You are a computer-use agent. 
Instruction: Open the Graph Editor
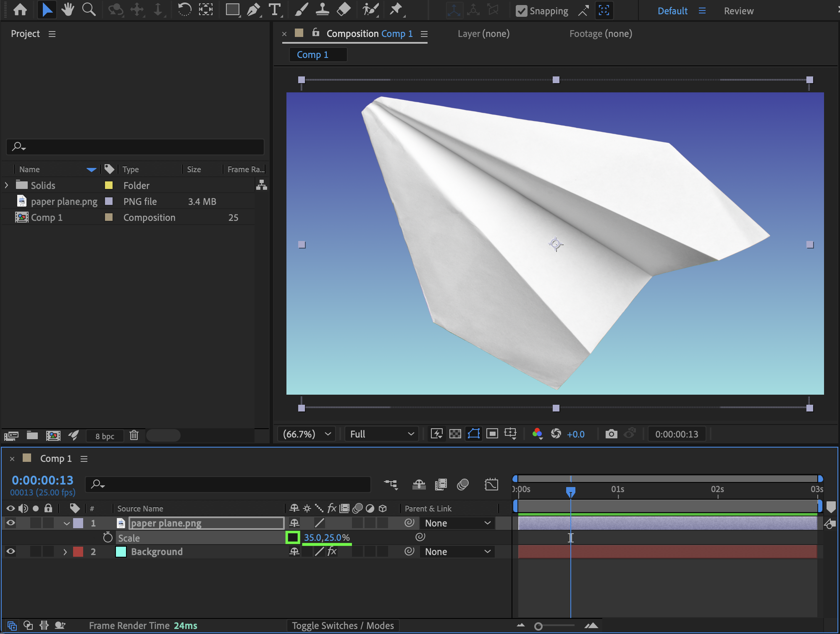pos(491,485)
